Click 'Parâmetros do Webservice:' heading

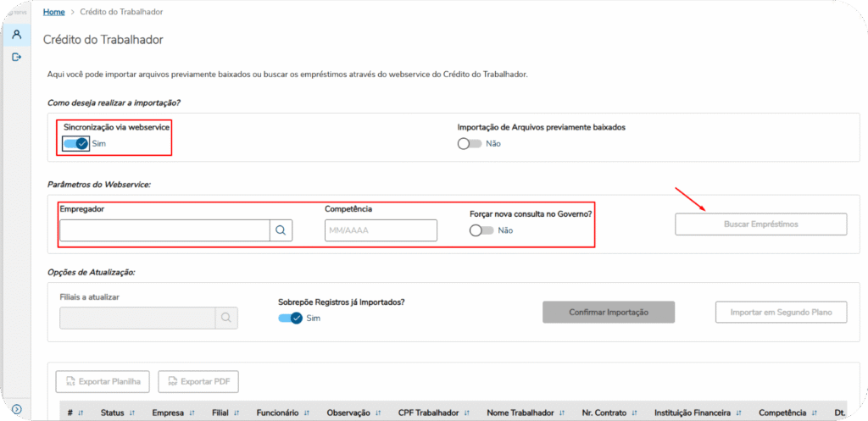pyautogui.click(x=99, y=184)
